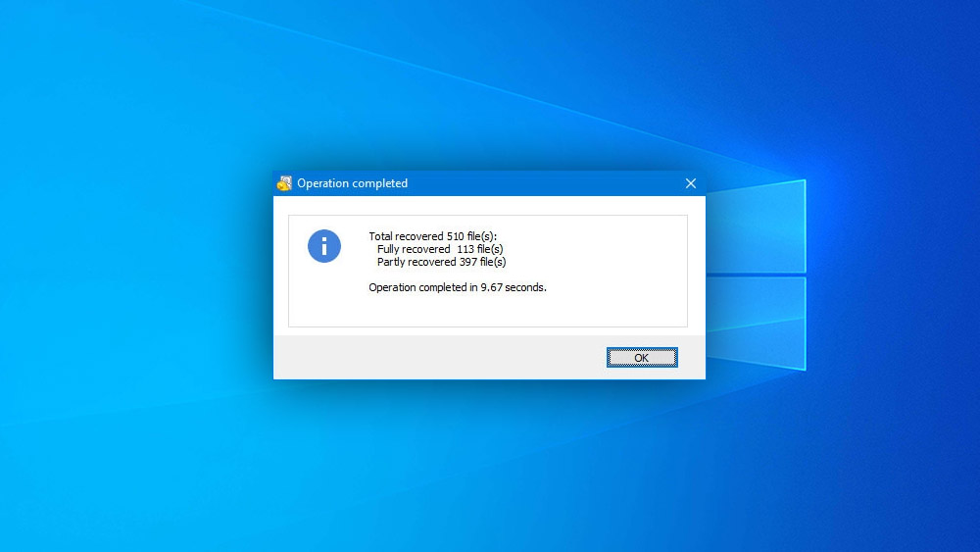Click the blue information icon
The image size is (980, 552).
[323, 246]
